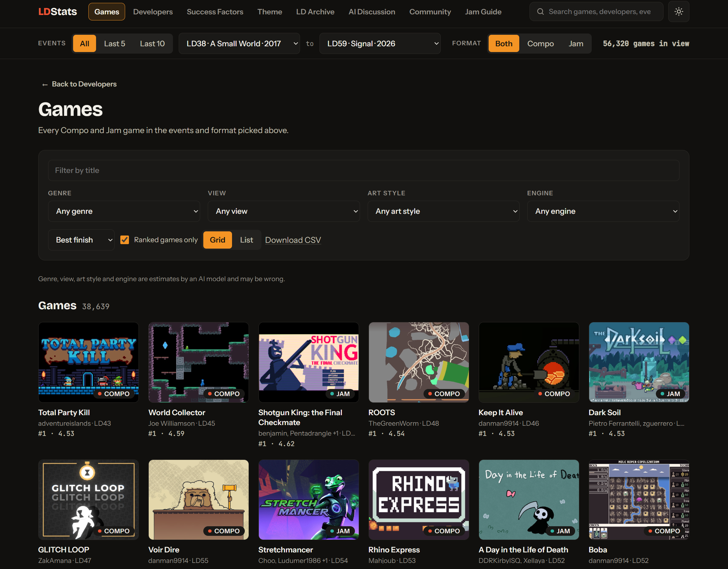Expand the Any art style dropdown

click(x=443, y=211)
